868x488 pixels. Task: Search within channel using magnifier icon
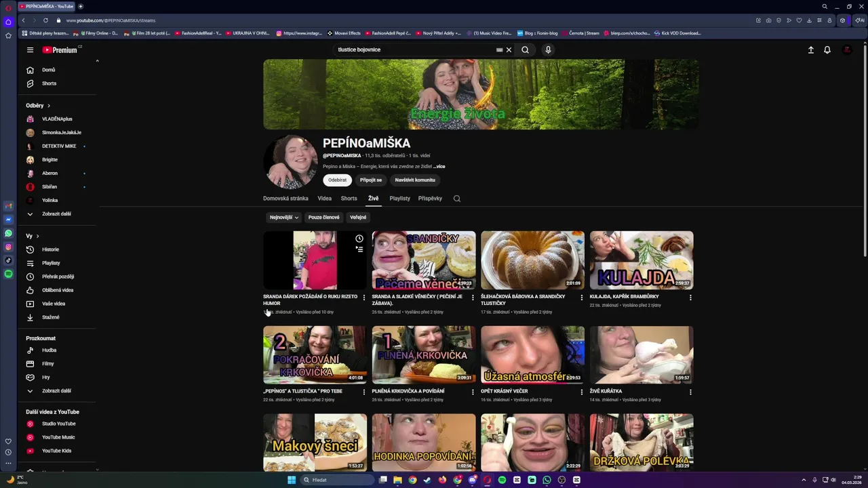[x=457, y=199]
